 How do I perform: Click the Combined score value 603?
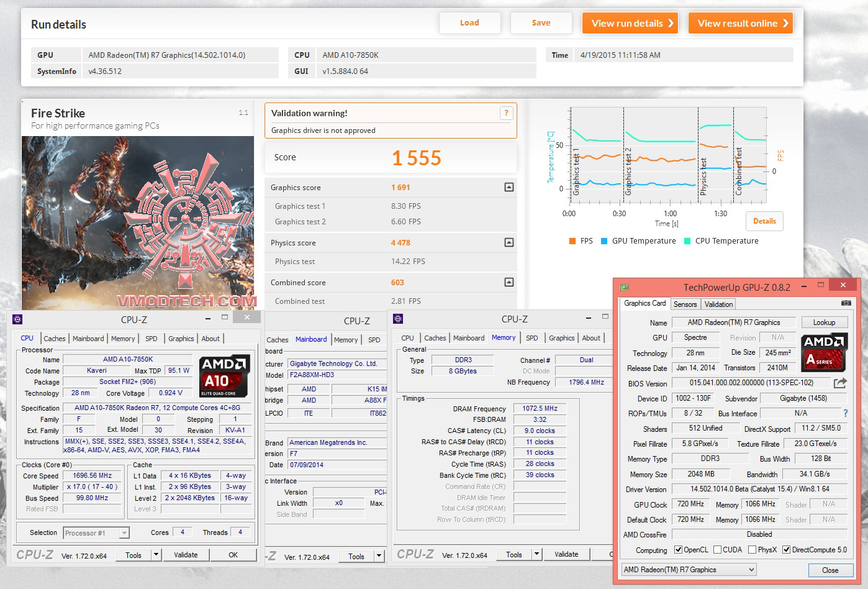[x=397, y=282]
